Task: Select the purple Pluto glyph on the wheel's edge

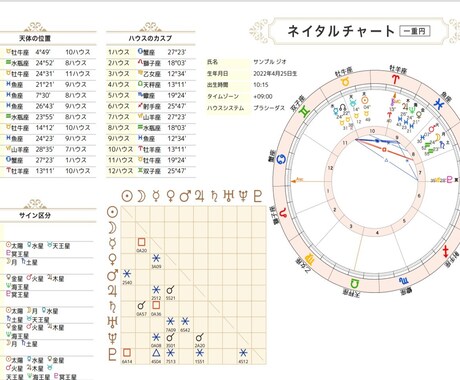Action: 449,180
